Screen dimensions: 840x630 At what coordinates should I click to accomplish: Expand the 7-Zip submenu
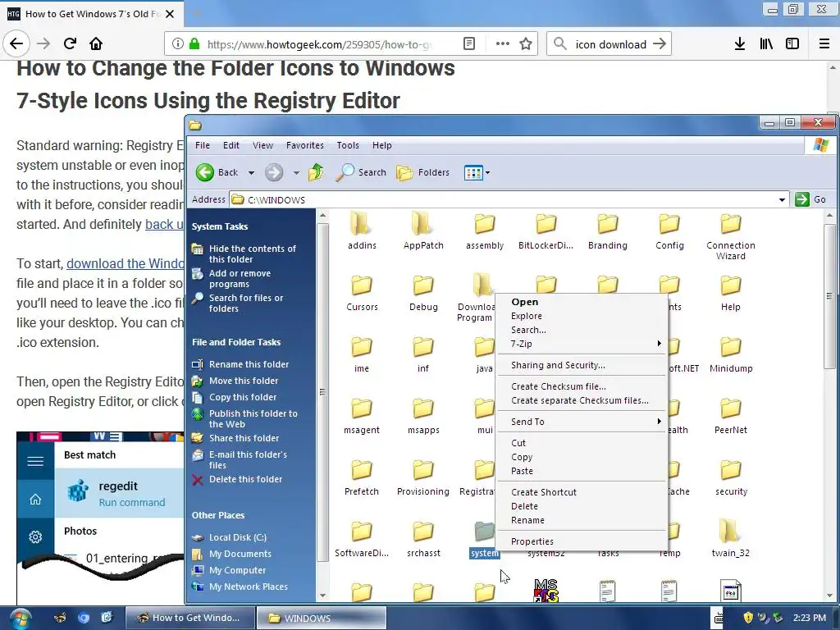point(582,344)
